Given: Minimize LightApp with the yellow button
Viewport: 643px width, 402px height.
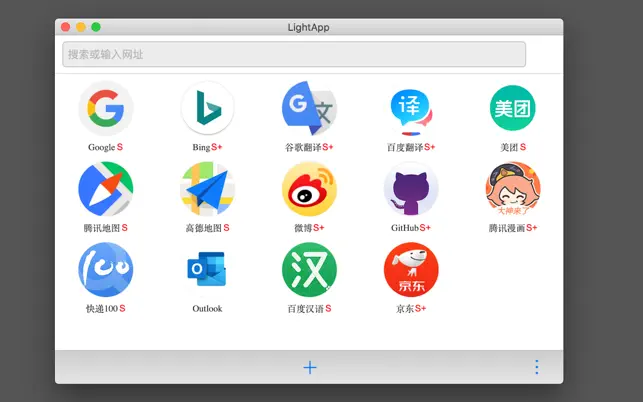Looking at the screenshot, I should coord(81,27).
